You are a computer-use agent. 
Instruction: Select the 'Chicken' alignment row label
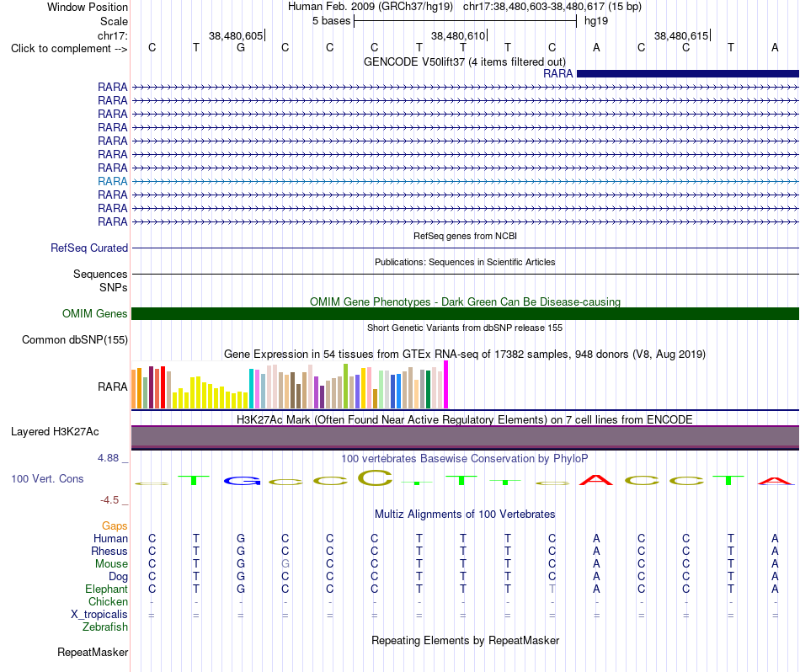point(108,601)
